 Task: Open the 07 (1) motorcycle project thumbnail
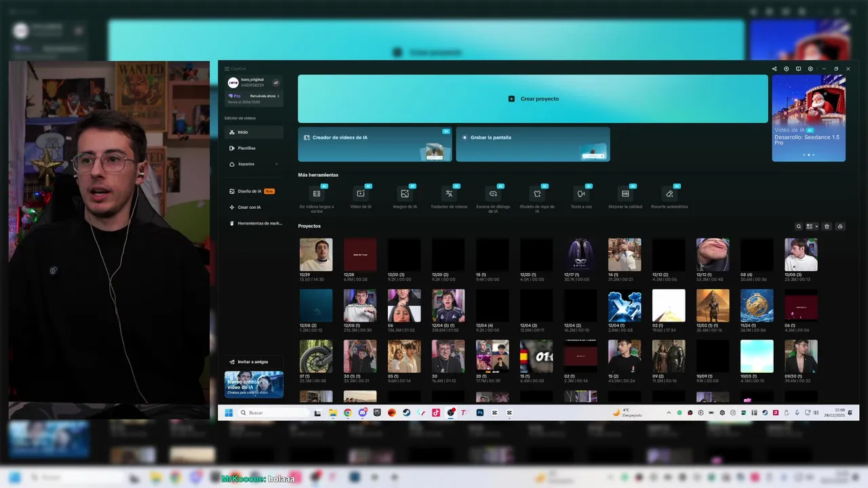tap(316, 357)
